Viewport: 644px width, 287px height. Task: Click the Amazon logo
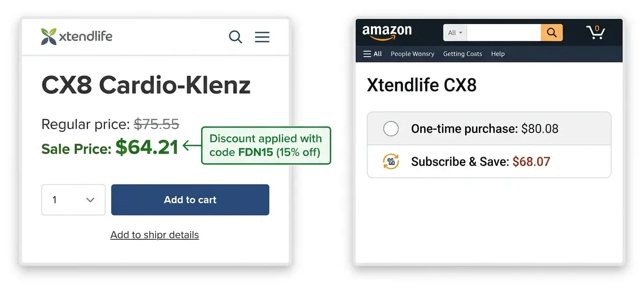tap(387, 32)
